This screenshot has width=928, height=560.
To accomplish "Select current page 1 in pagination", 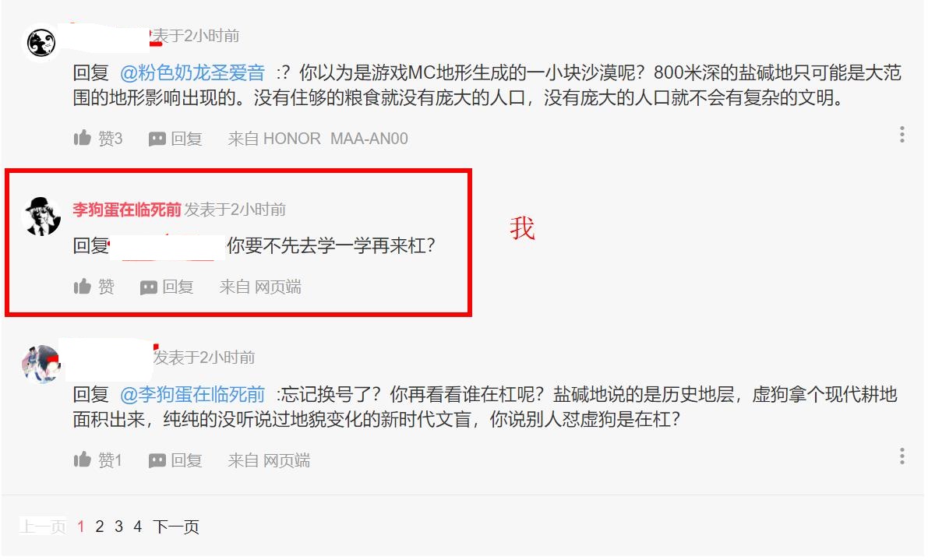I will click(81, 527).
